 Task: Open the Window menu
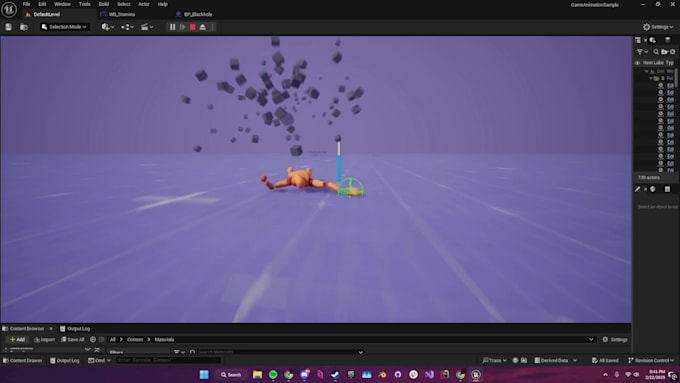tap(62, 4)
